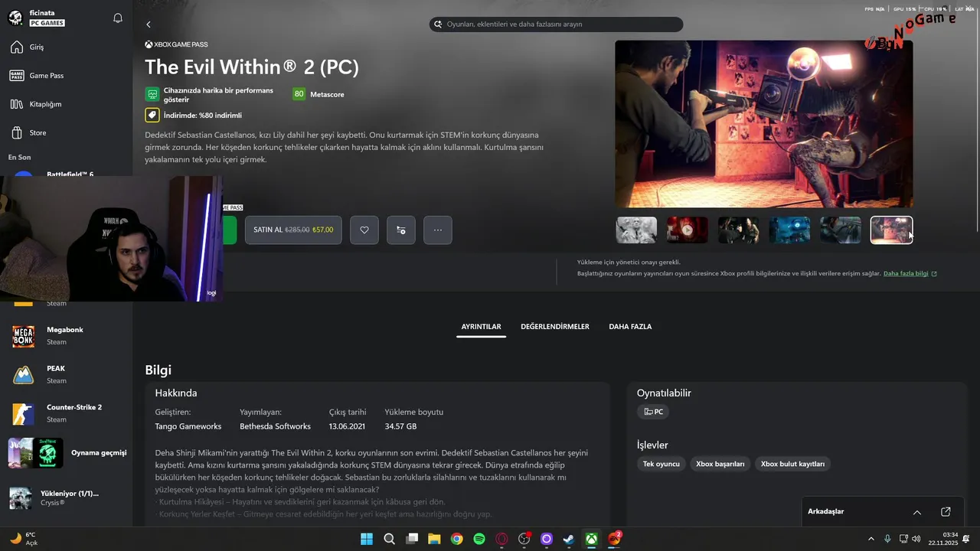Open Task View on the taskbar
The image size is (980, 551).
pyautogui.click(x=412, y=539)
